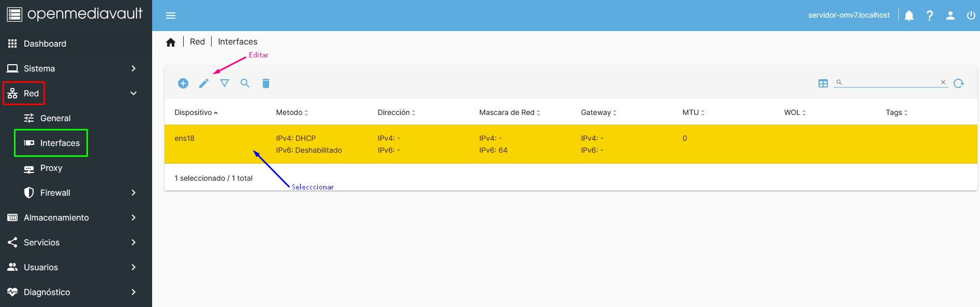The height and width of the screenshot is (307, 980).
Task: Click the triangle filter icon in toolbar
Action: (x=225, y=83)
